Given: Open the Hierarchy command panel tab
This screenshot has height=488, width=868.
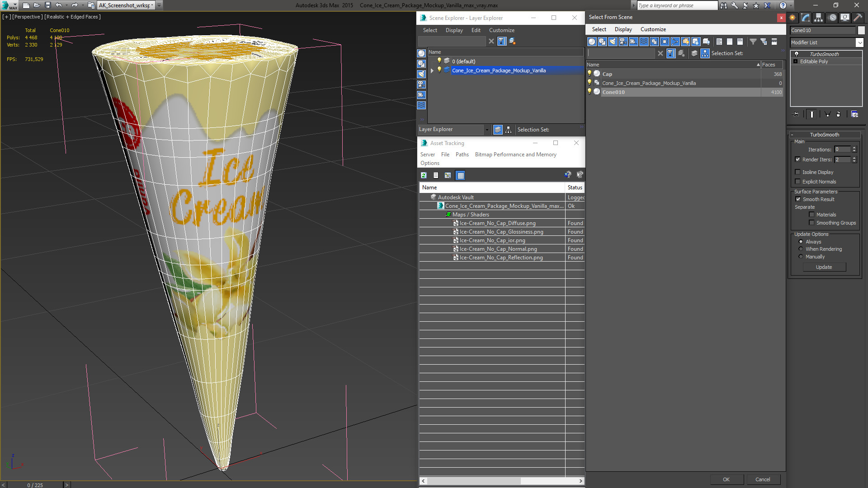Looking at the screenshot, I should (x=819, y=18).
